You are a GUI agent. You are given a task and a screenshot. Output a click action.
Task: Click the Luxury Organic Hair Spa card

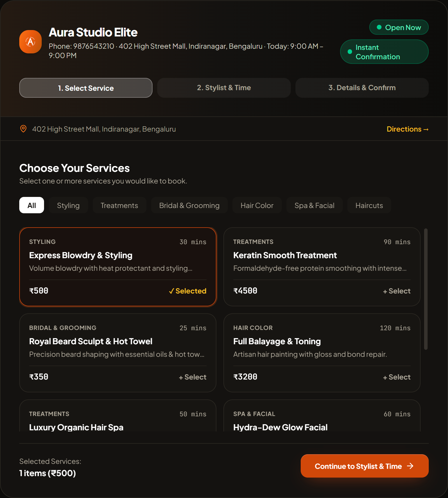pyautogui.click(x=118, y=415)
